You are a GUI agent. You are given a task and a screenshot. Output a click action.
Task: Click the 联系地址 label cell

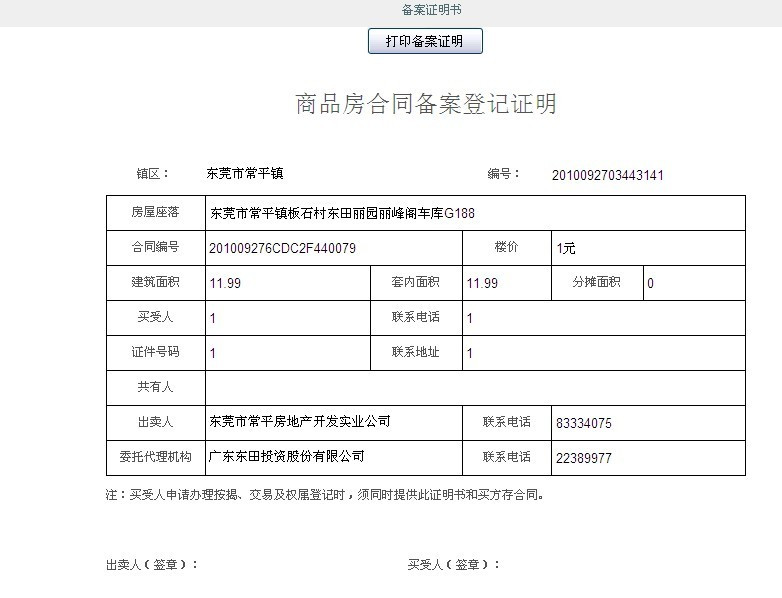pos(416,352)
